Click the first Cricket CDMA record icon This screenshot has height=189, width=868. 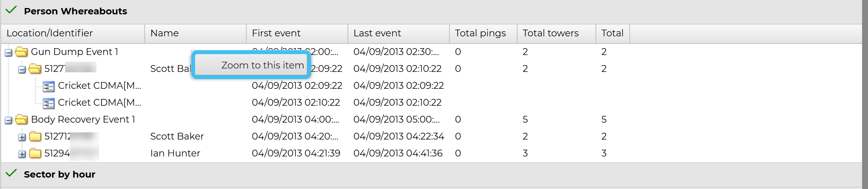49,86
